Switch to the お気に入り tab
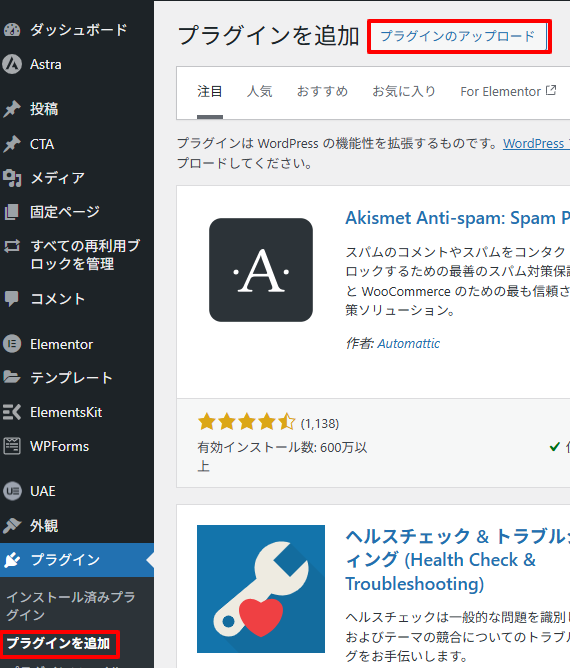Screen dimensions: 570x668 [404, 91]
